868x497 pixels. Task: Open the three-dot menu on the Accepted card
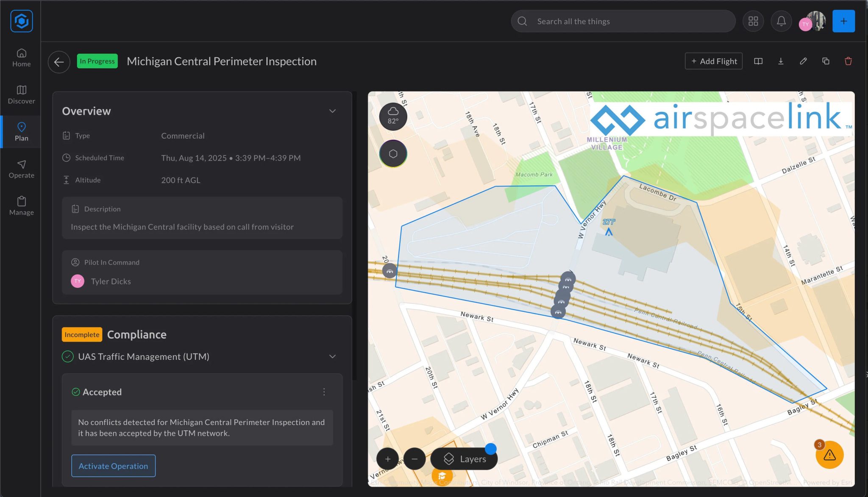point(324,392)
